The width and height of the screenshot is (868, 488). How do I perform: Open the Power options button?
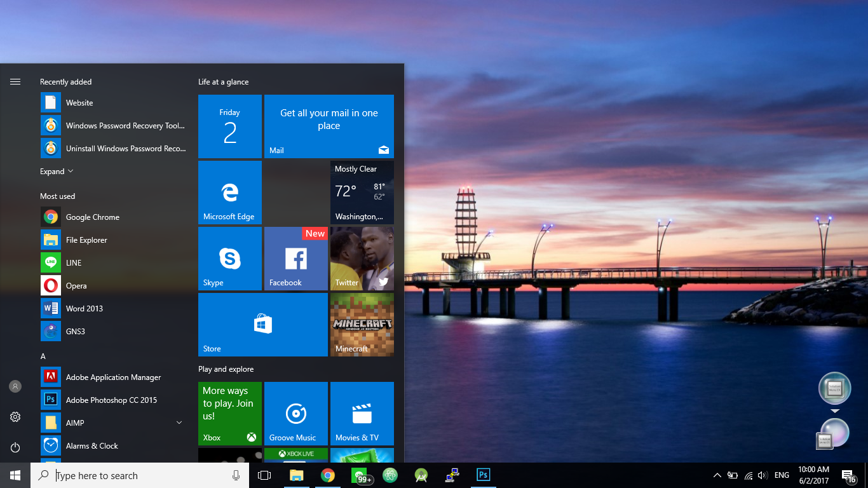15,447
